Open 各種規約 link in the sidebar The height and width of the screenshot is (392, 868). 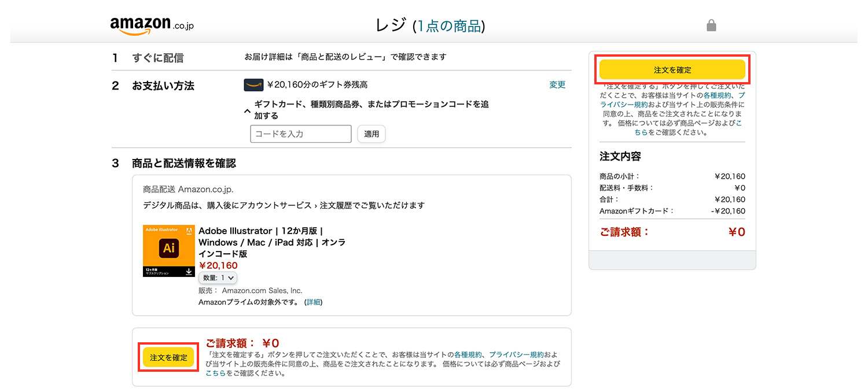click(x=717, y=95)
